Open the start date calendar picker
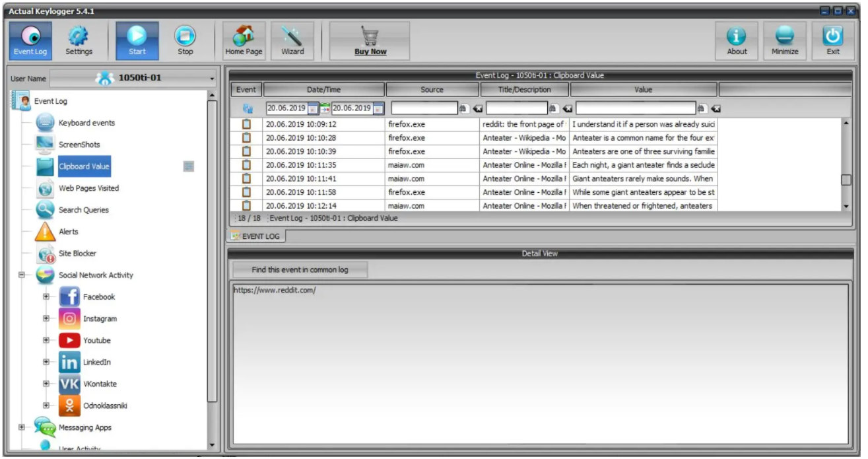Viewport: 868px width, 459px height. pyautogui.click(x=313, y=108)
